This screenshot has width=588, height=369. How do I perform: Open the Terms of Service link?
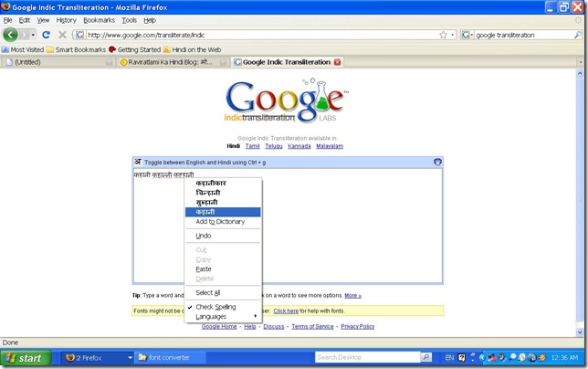pyautogui.click(x=312, y=327)
